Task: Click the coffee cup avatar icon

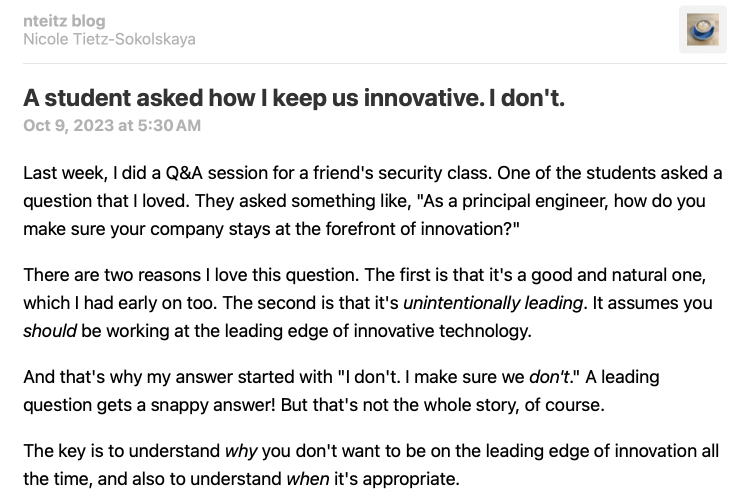Action: click(703, 29)
